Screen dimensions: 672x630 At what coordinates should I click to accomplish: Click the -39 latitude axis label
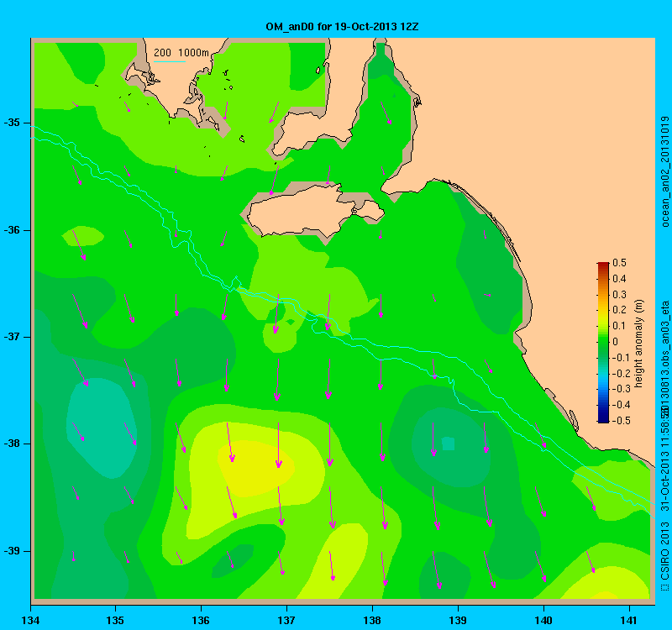click(12, 551)
